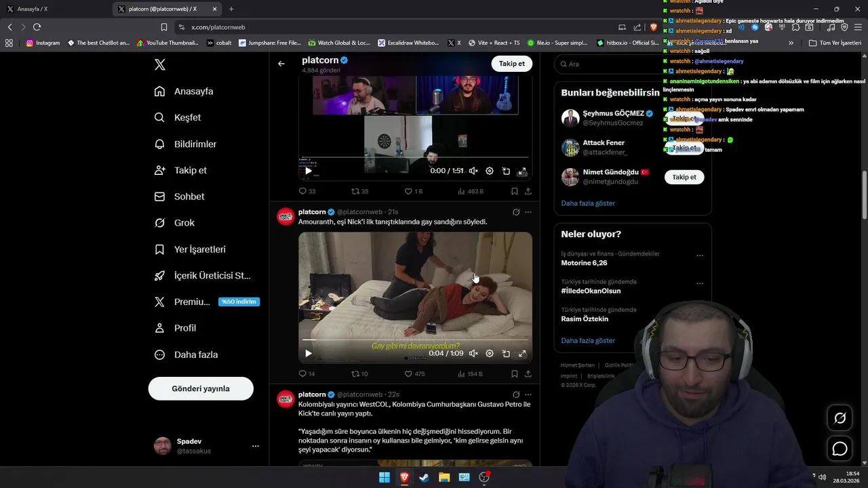Open more options on Amouranth post
Image resolution: width=868 pixels, height=488 pixels.
pyautogui.click(x=528, y=212)
